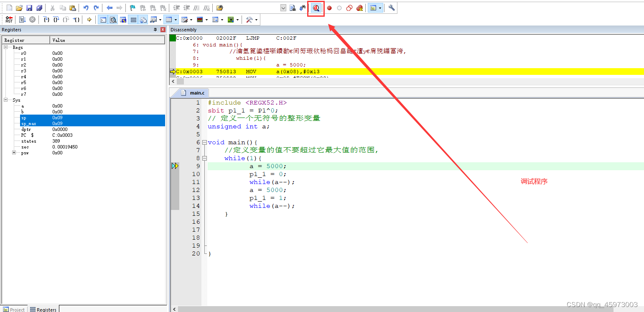Viewport: 644px width, 312px height.
Task: Step into one line
Action: point(46,20)
